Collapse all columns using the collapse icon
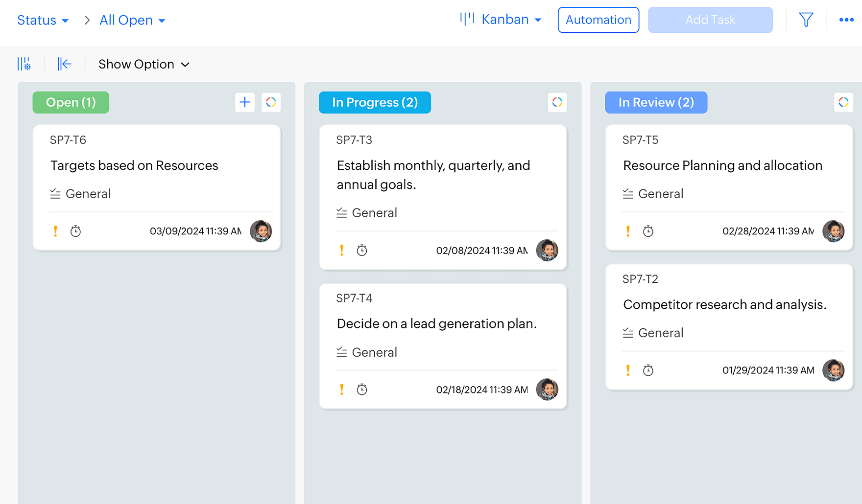 [x=64, y=64]
